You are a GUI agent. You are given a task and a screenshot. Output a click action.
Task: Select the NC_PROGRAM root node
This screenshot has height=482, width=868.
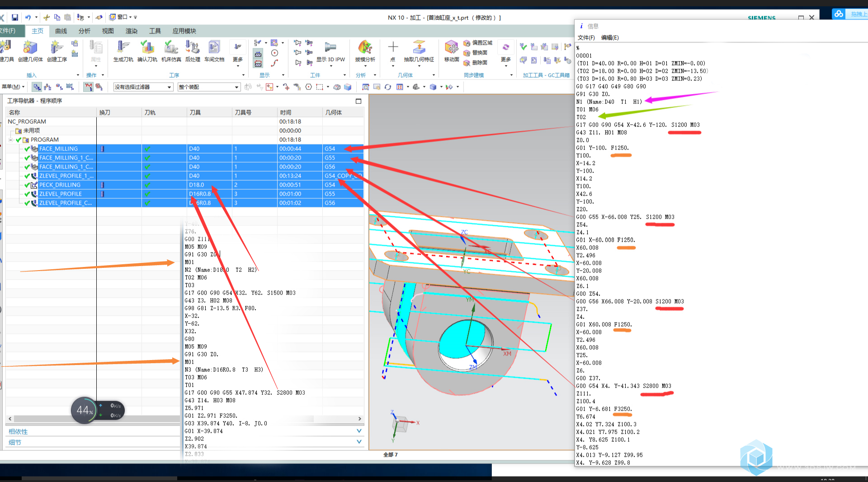click(27, 122)
